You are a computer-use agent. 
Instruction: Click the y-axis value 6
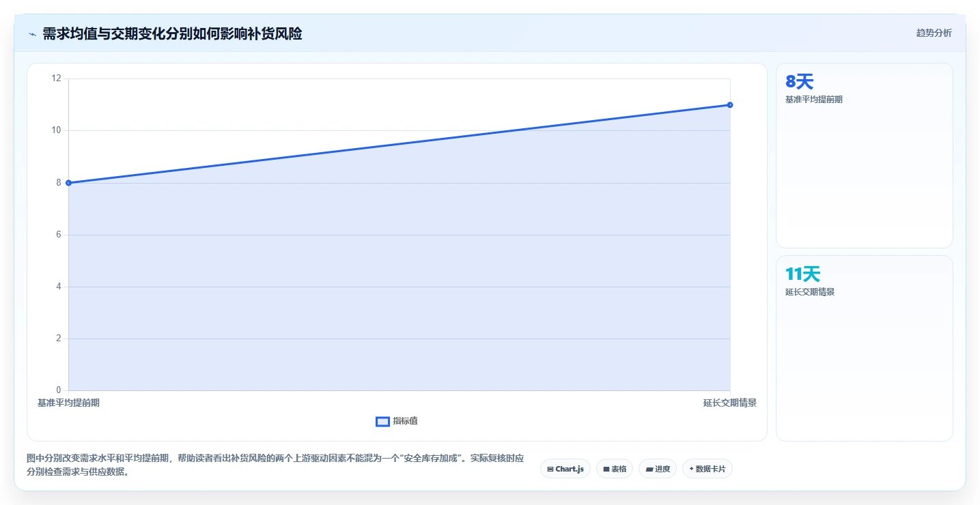(x=59, y=234)
